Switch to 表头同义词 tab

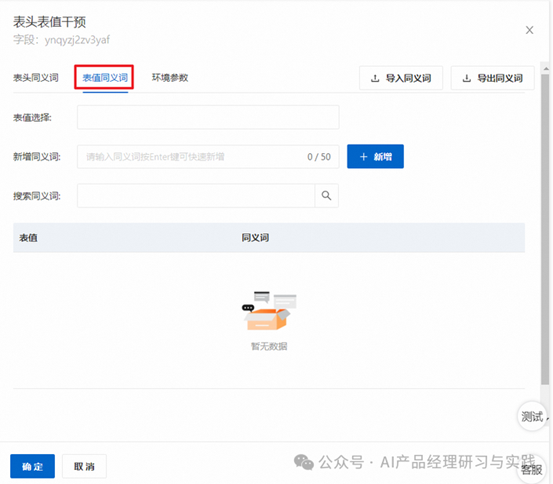(36, 78)
